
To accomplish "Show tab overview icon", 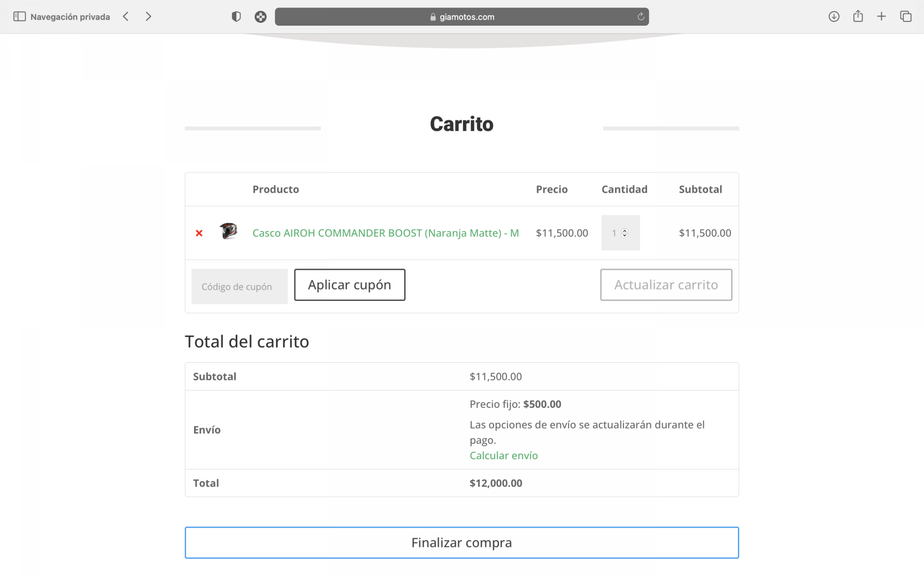I will (x=906, y=17).
